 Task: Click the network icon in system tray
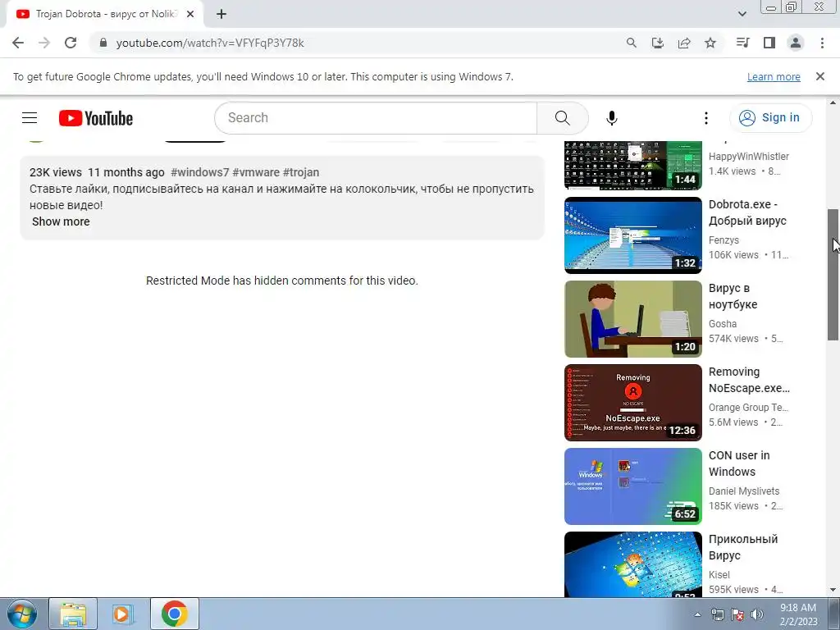717,614
